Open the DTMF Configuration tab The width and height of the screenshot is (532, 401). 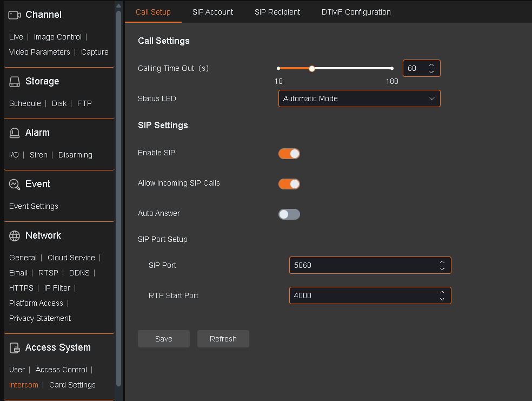tap(356, 12)
